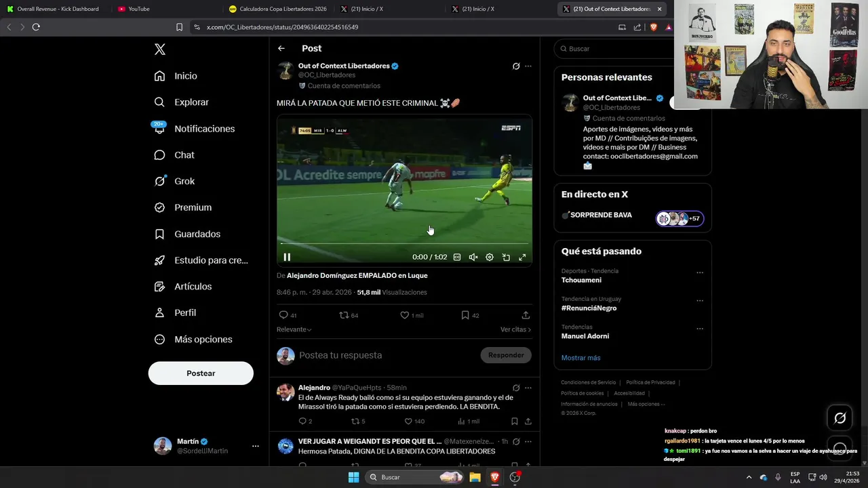Open Out of Context Libertadores profile avatar

[285, 70]
